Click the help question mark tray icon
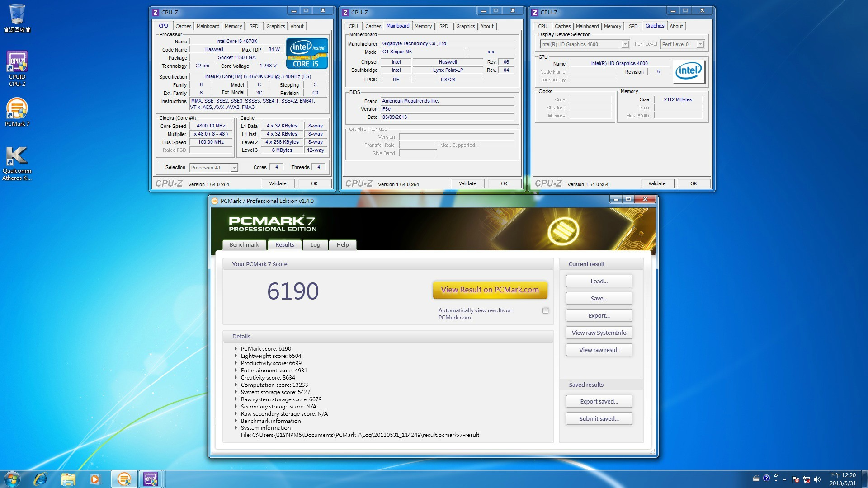This screenshot has width=868, height=488. coord(766,478)
